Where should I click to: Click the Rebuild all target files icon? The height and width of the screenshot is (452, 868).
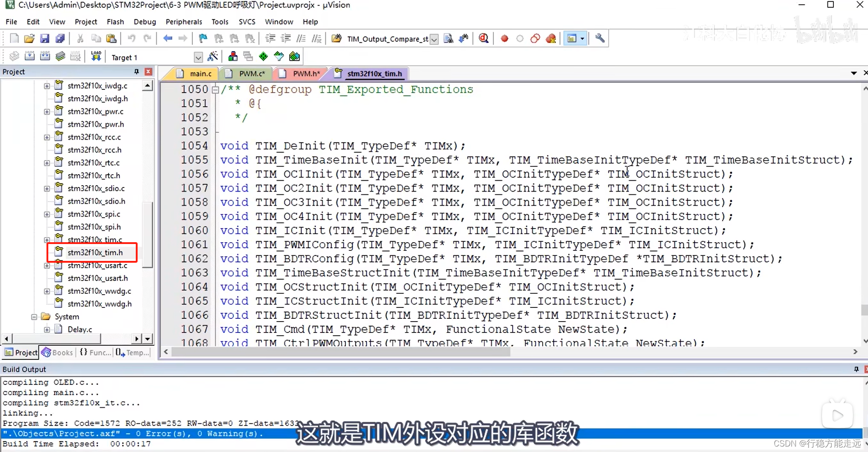[45, 57]
